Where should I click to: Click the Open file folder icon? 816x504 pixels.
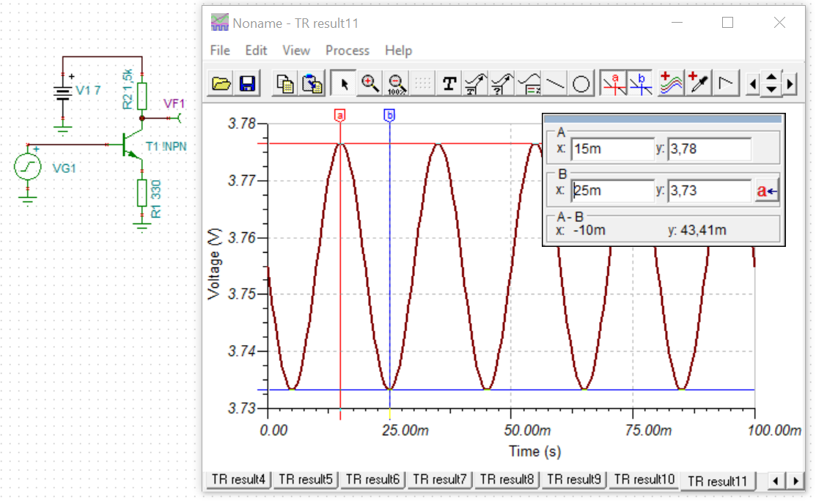(x=221, y=84)
